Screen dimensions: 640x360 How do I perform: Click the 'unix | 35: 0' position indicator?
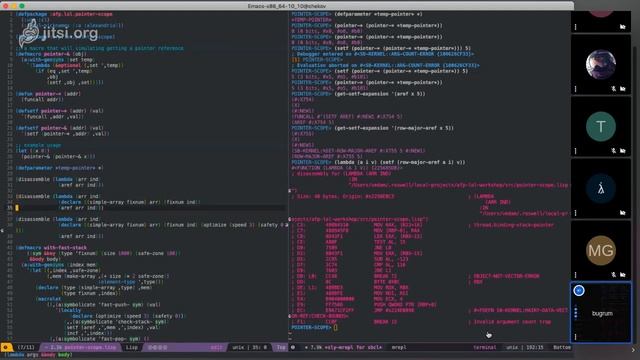coord(249,347)
